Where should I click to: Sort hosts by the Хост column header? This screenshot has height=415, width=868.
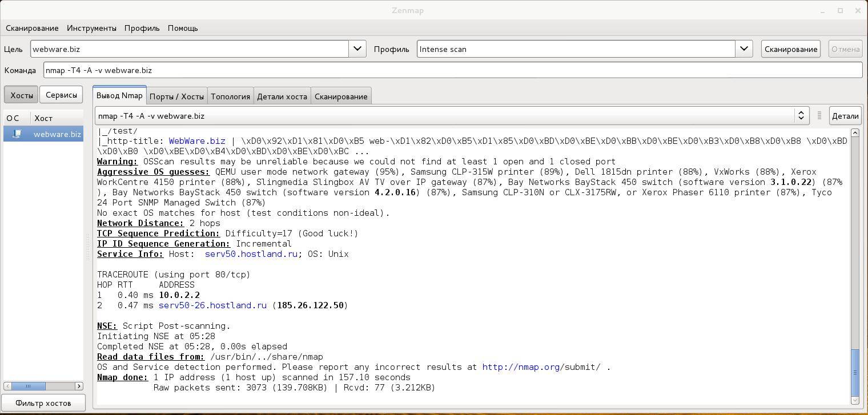click(x=57, y=118)
